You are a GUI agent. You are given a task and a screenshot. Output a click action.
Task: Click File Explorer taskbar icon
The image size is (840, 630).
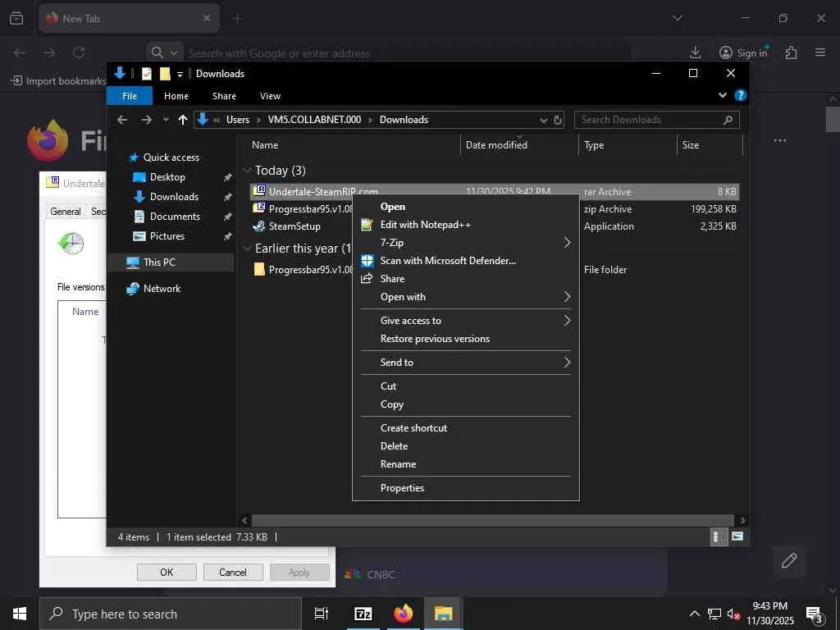click(x=443, y=614)
